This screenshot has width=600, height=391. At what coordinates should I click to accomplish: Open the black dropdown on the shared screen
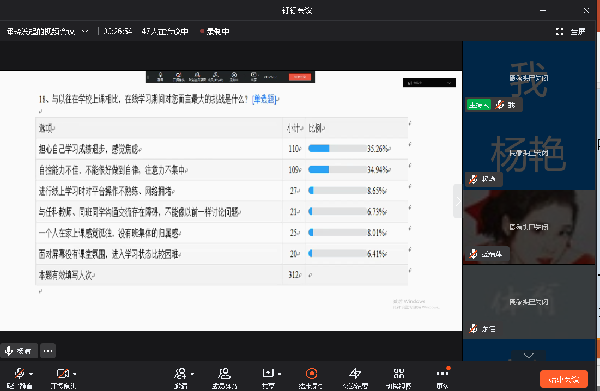click(429, 83)
